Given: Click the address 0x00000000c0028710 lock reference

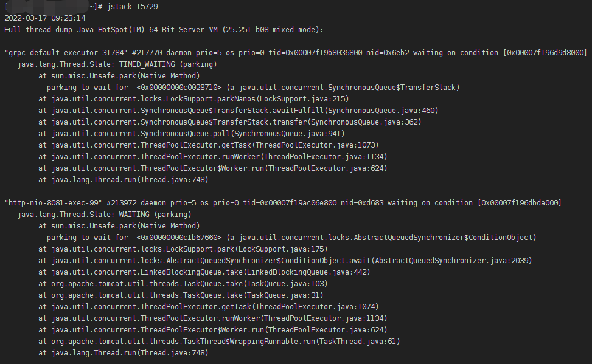Looking at the screenshot, I should tap(179, 88).
